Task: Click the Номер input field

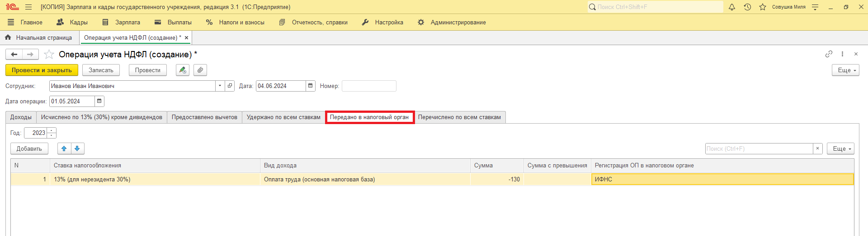Action: pos(369,86)
